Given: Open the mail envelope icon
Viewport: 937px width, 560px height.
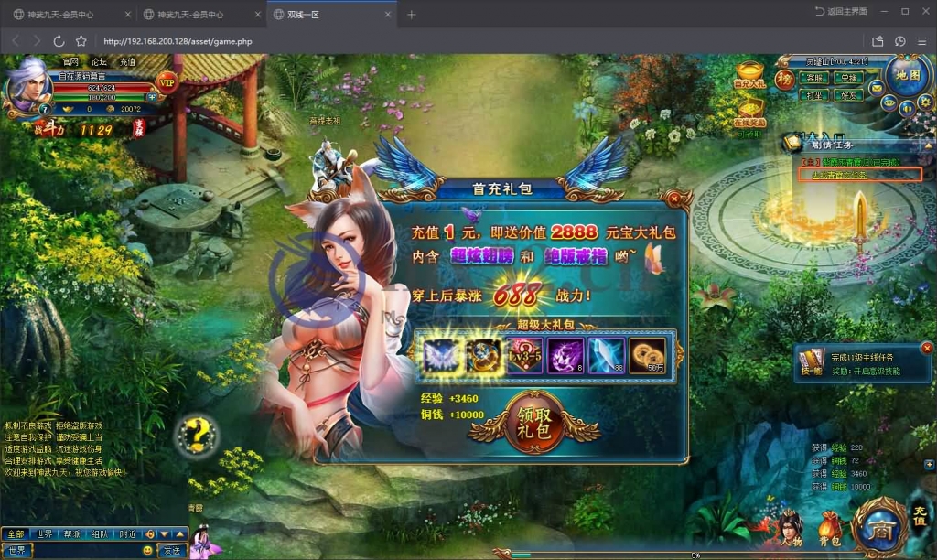Looking at the screenshot, I should point(876,89).
